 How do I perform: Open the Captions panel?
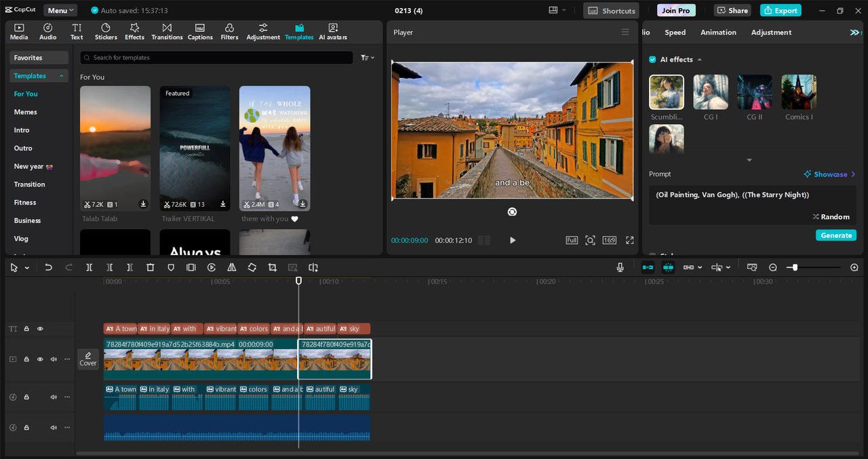coord(200,32)
